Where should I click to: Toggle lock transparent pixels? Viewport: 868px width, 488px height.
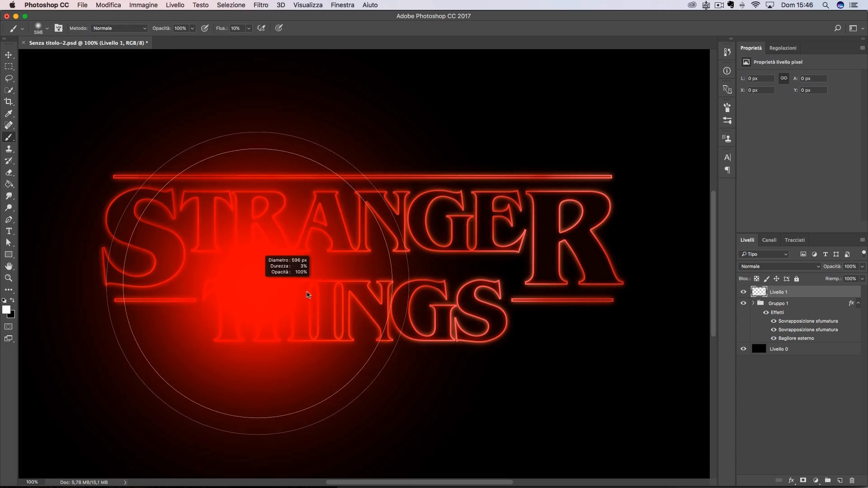tap(756, 279)
